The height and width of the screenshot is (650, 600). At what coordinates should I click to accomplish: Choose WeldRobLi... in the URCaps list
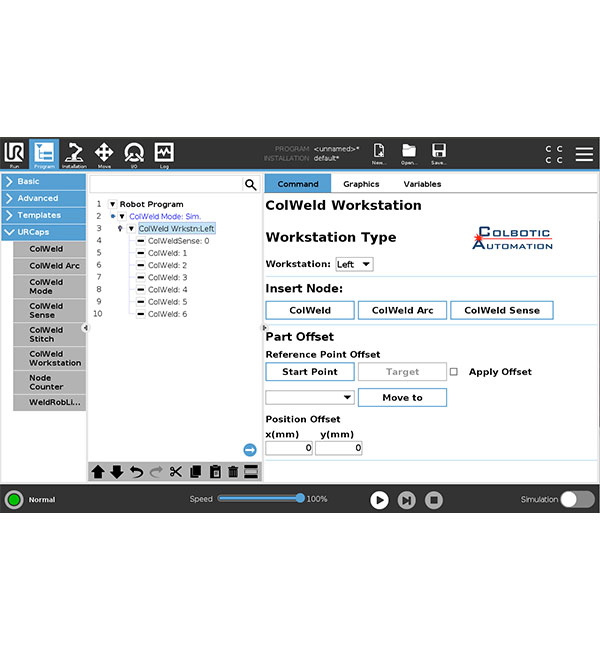[49, 403]
